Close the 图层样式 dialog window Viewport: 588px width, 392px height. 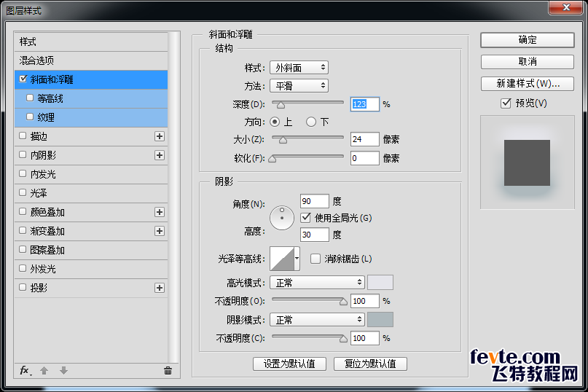coord(566,7)
